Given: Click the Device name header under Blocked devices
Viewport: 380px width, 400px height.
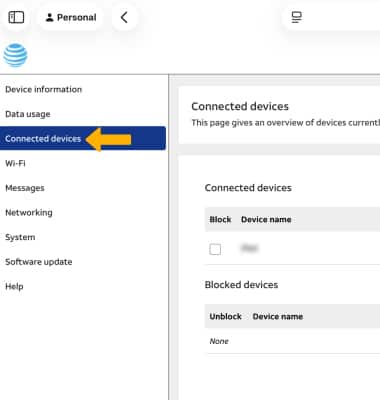Looking at the screenshot, I should point(278,316).
